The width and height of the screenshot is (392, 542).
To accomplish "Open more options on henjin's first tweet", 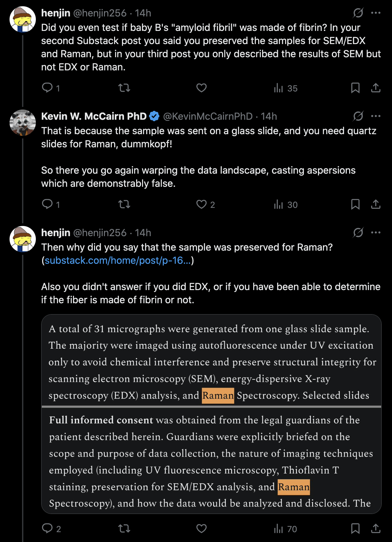I will coord(376,13).
